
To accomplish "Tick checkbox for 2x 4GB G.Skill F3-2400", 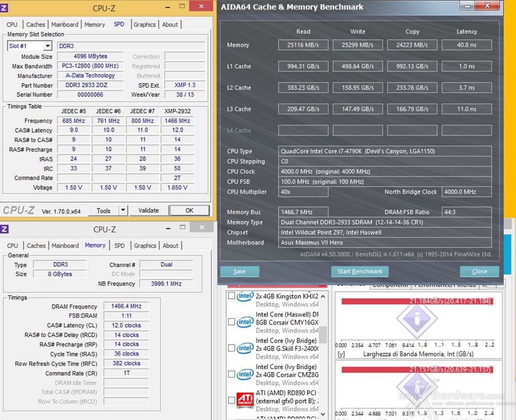I will click(231, 348).
